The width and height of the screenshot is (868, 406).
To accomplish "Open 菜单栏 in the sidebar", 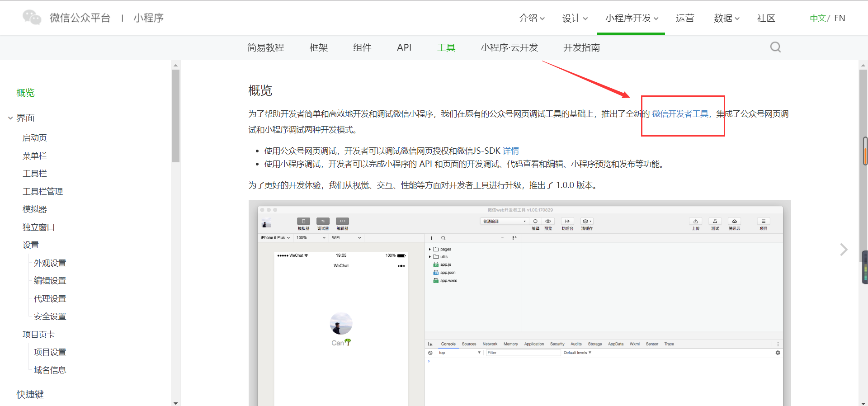I will [35, 156].
